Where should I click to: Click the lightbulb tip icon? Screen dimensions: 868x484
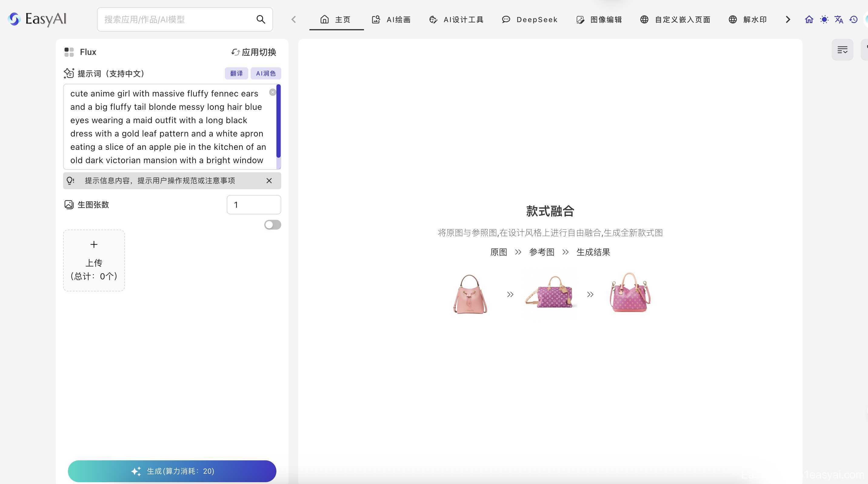pyautogui.click(x=70, y=181)
